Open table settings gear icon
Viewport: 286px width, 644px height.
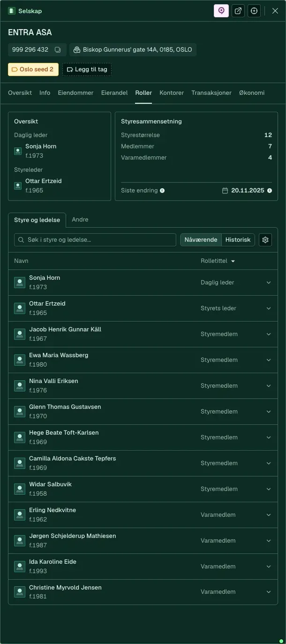[x=265, y=240]
